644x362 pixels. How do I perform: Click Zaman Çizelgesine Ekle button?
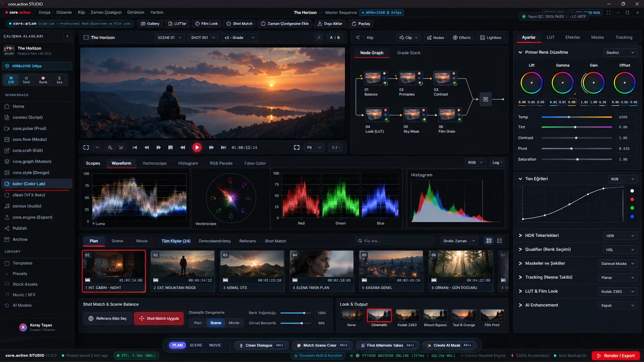click(x=285, y=23)
